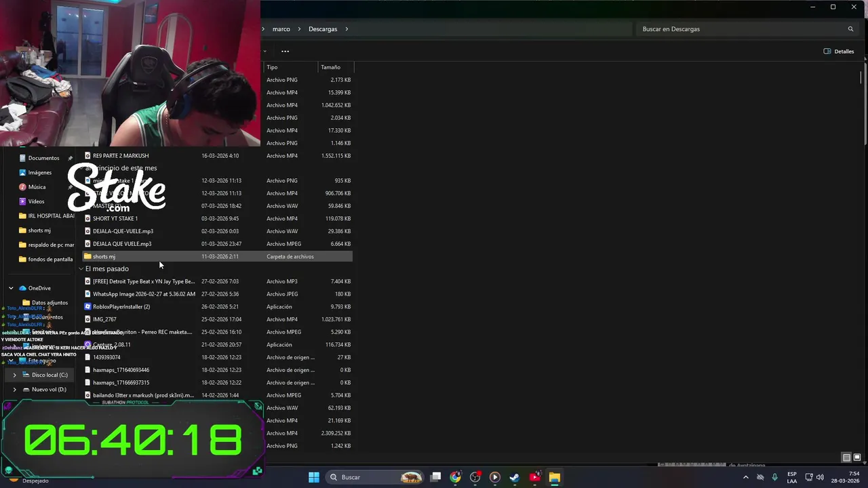The width and height of the screenshot is (868, 488).
Task: Click the shorts mj folder icon in file list
Action: (x=87, y=256)
